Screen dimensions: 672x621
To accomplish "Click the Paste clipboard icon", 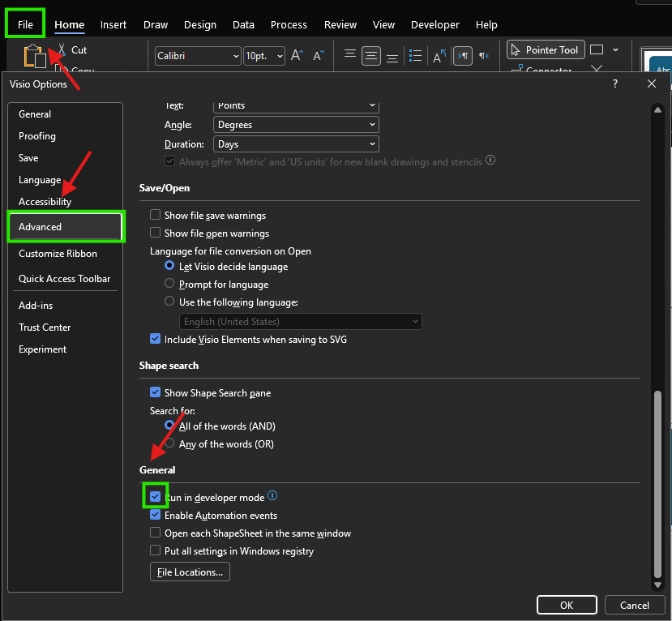I will click(x=35, y=56).
